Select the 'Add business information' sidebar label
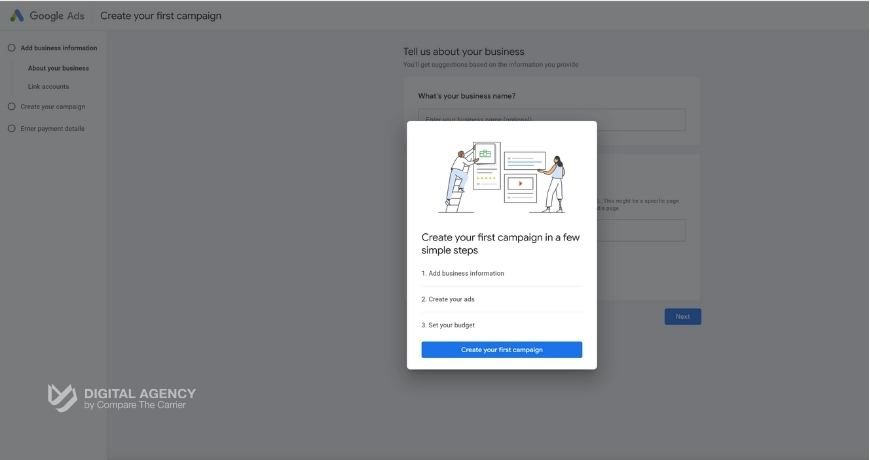Screen dimensions: 870x460 pyautogui.click(x=59, y=48)
